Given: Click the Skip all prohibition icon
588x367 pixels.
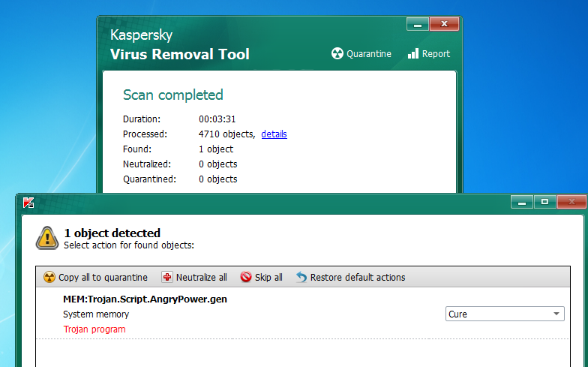Looking at the screenshot, I should [x=246, y=277].
